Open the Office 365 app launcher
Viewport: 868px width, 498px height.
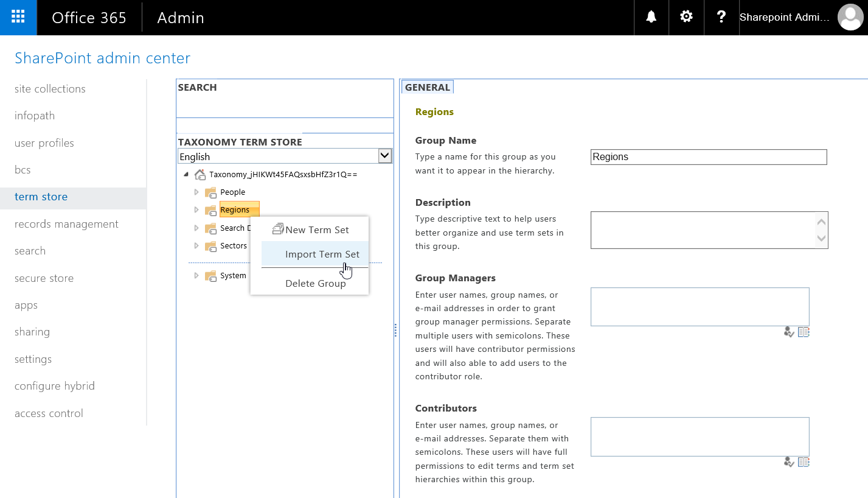(x=18, y=17)
